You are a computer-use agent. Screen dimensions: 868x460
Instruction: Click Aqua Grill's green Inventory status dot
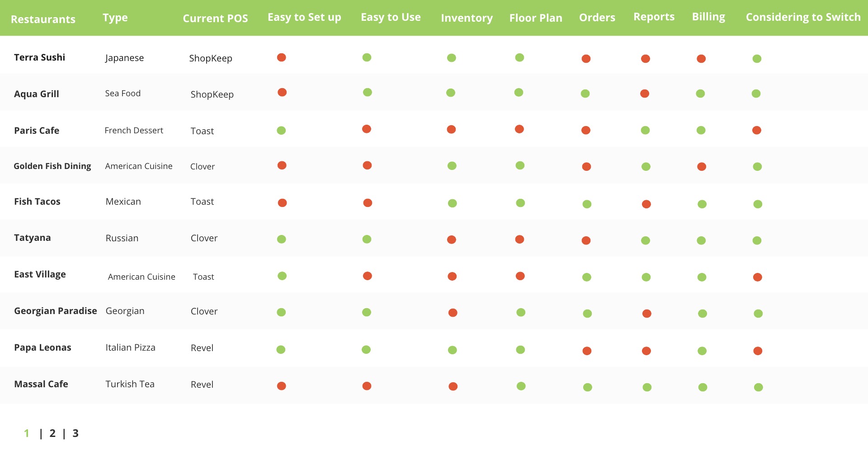pyautogui.click(x=450, y=93)
